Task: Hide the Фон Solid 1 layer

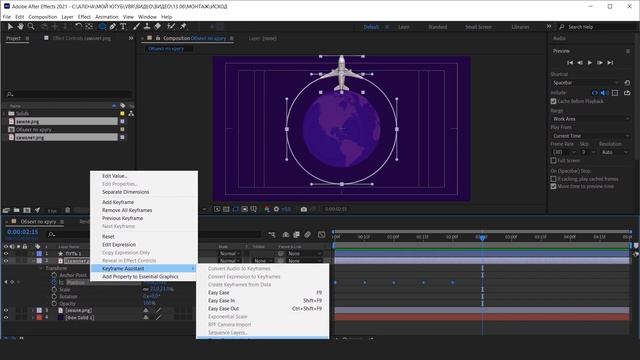Action: tap(6, 317)
